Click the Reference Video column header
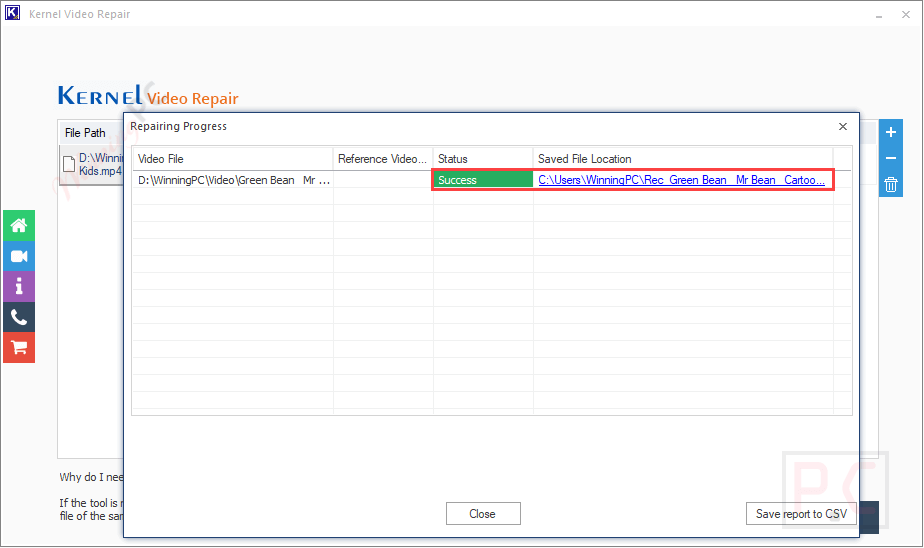This screenshot has height=548, width=924. click(383, 159)
